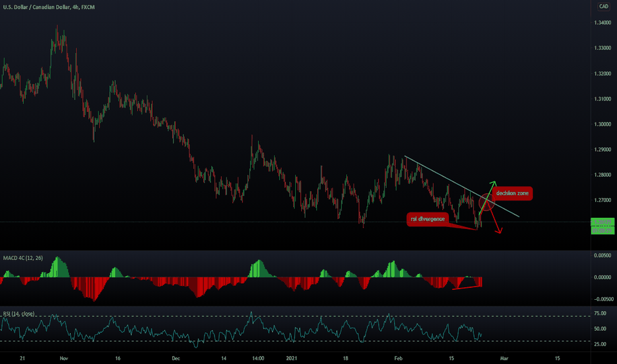Click the 1.31000 price axis label
The image size is (617, 364).
tap(602, 99)
